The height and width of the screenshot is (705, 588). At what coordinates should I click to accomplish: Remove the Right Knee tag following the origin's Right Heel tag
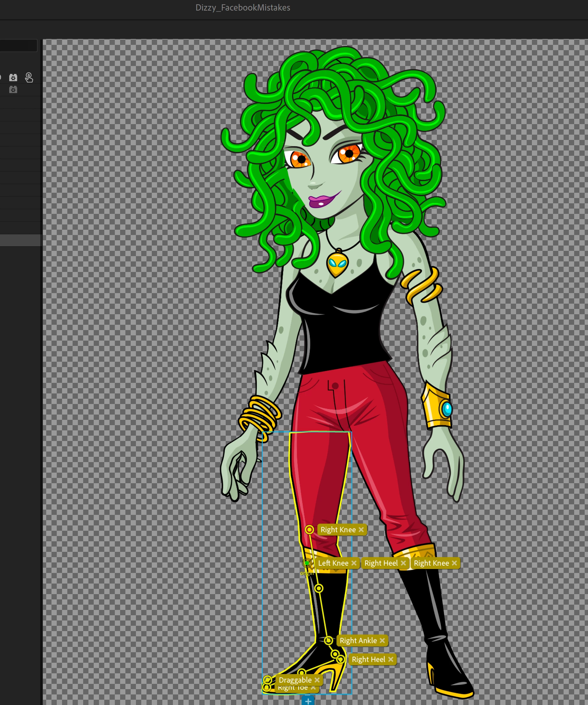(x=454, y=563)
